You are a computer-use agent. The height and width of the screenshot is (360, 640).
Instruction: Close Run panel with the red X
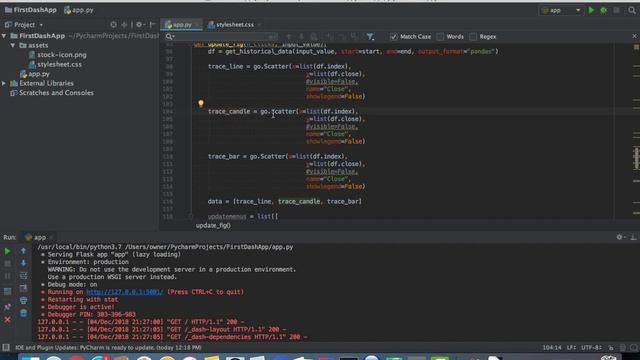pyautogui.click(x=7, y=320)
